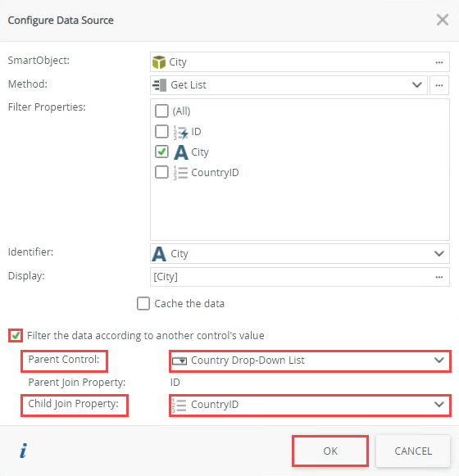Enable the ID filter property checkbox

click(x=161, y=131)
